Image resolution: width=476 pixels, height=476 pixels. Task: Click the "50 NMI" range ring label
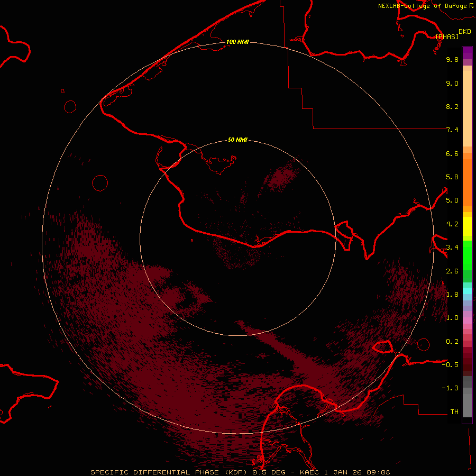[x=237, y=140]
